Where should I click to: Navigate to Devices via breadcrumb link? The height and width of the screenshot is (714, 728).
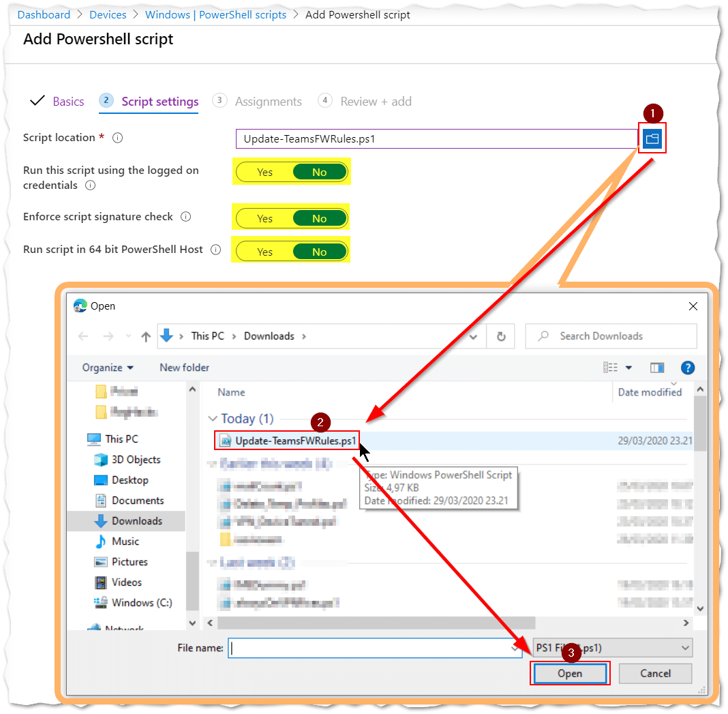tap(108, 14)
